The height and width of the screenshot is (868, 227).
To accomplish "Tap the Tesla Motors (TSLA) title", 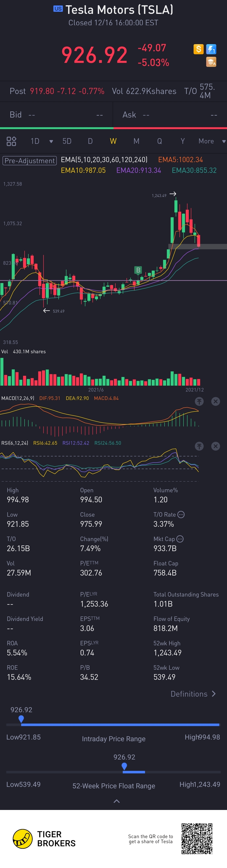I will [x=119, y=10].
